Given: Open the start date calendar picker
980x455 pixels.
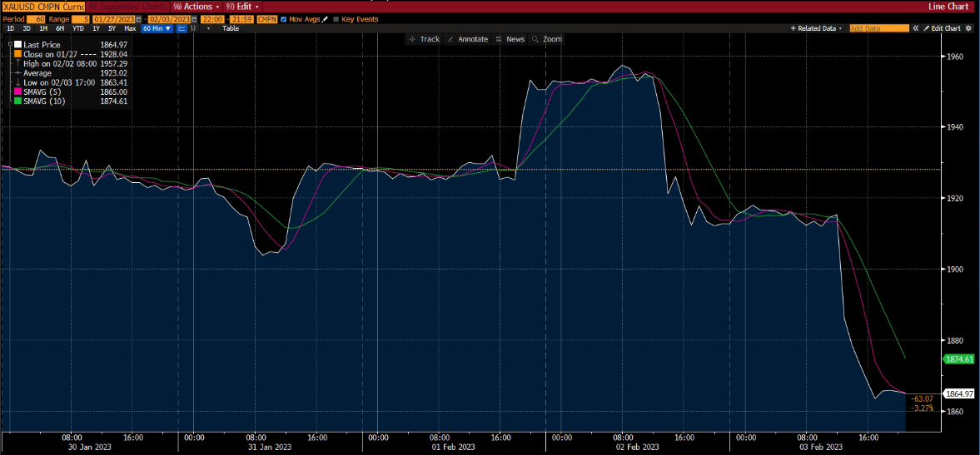Looking at the screenshot, I should coord(140,18).
